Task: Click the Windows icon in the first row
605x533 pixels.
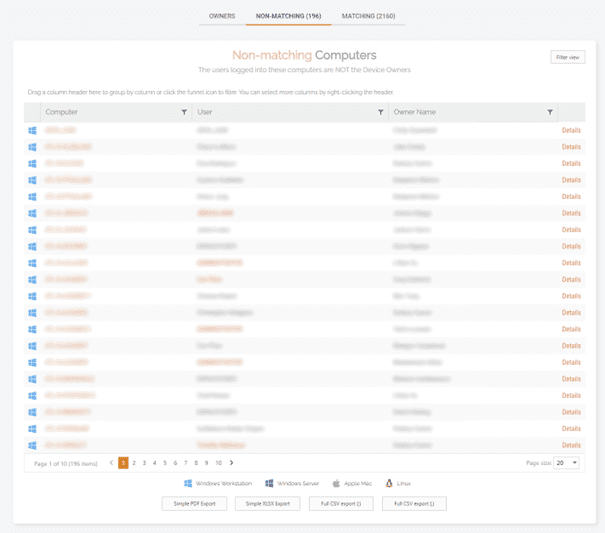Action: [x=32, y=130]
